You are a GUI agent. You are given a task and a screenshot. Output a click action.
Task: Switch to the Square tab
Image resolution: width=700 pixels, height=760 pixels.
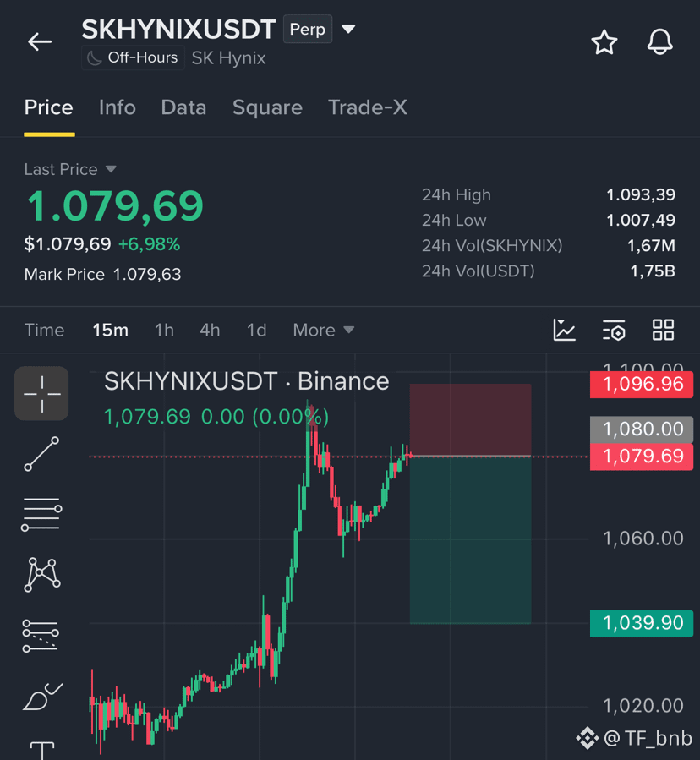(x=267, y=107)
